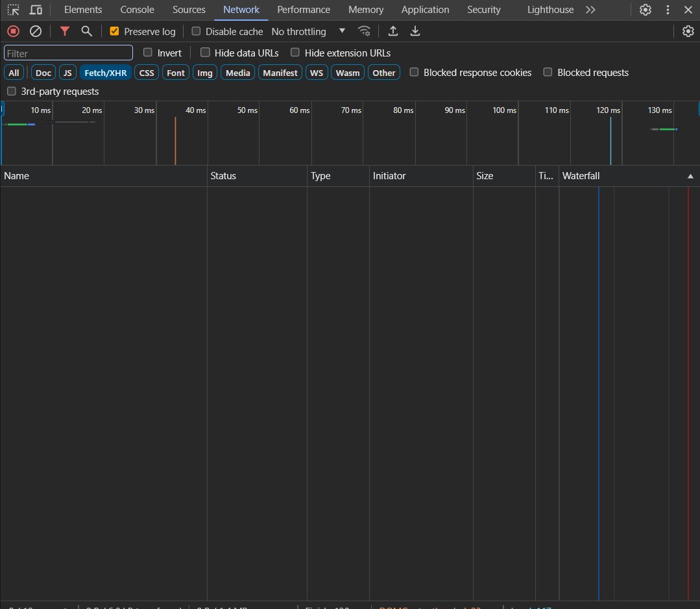Toggle the red filter funnel icon

pos(65,31)
